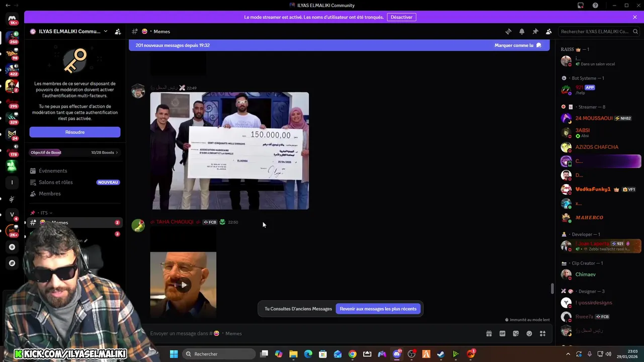Select the 921 APP bot member
This screenshot has height=362, width=644.
601,90
